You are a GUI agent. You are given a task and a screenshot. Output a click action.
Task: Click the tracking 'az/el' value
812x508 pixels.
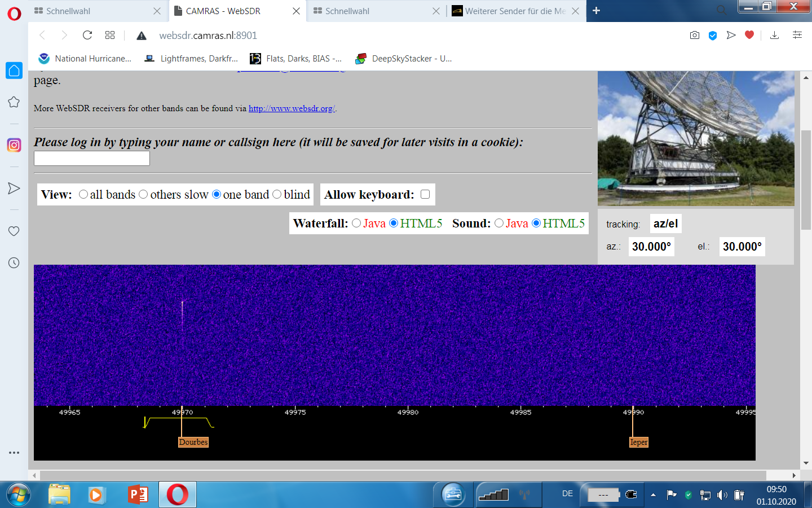[665, 224]
